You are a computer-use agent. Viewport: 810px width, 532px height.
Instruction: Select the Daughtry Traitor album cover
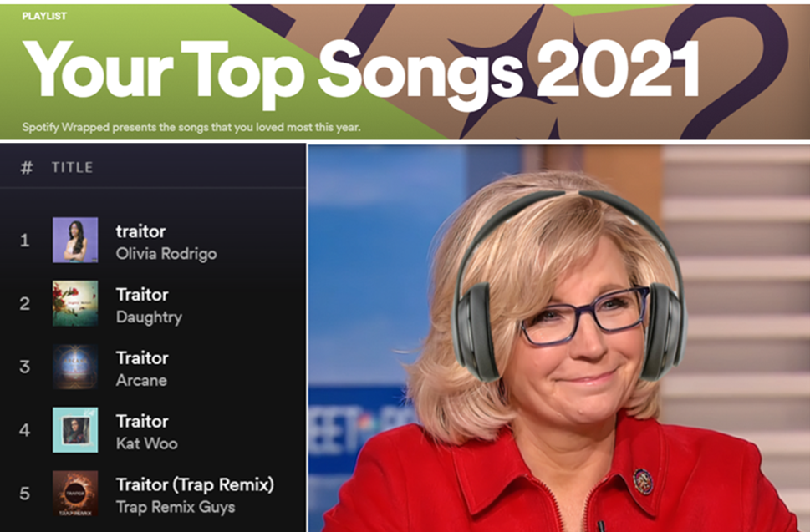(x=75, y=303)
